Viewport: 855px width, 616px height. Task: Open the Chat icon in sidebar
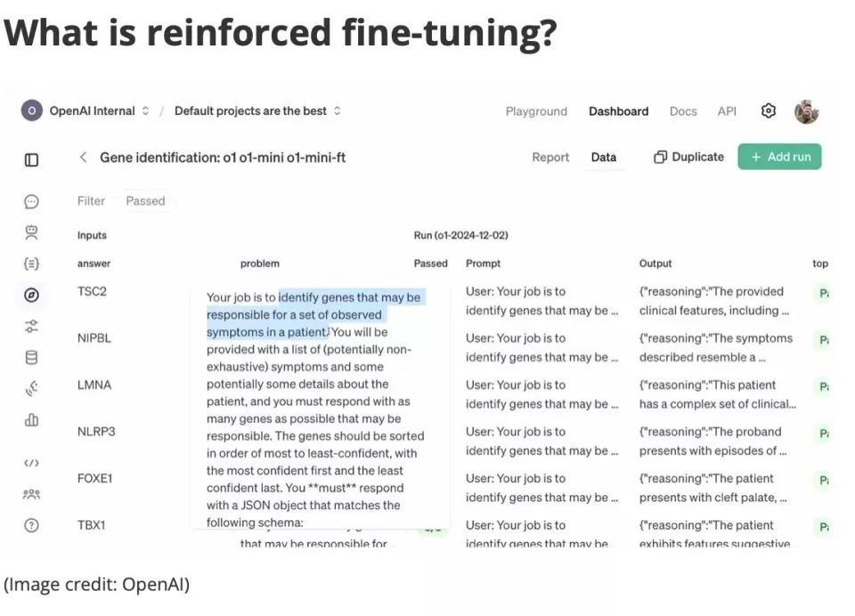pyautogui.click(x=32, y=202)
